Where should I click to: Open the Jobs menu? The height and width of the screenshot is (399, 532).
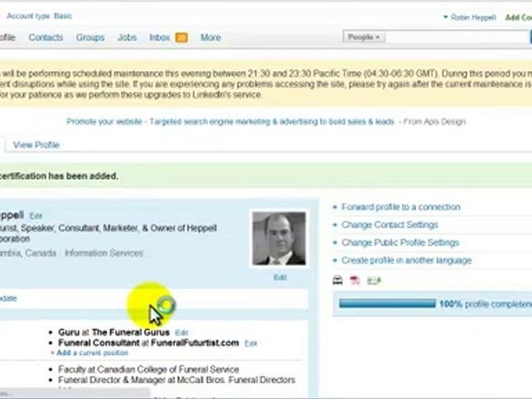127,37
